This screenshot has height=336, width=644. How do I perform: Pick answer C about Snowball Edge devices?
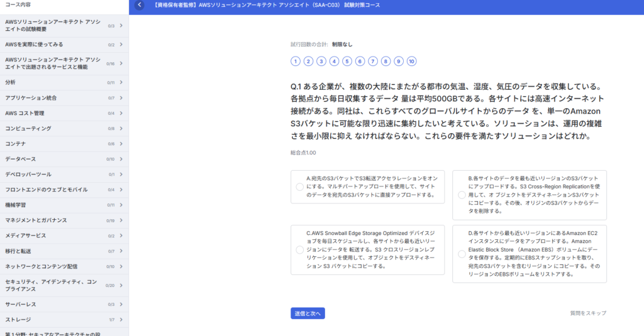[x=299, y=249]
